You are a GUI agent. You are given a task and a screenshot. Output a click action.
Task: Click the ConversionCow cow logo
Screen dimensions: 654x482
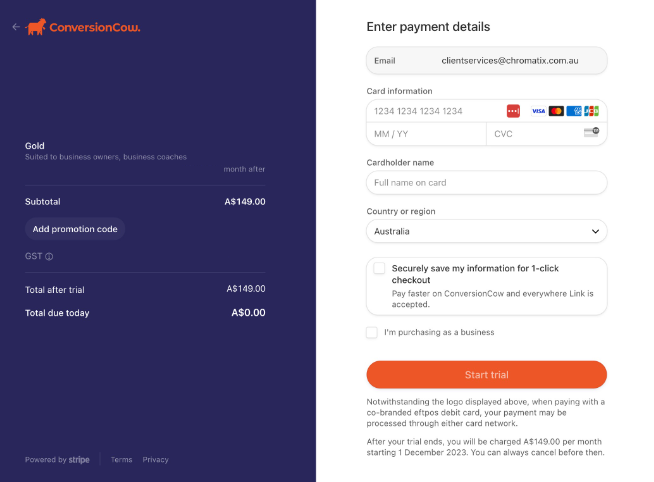click(35, 27)
